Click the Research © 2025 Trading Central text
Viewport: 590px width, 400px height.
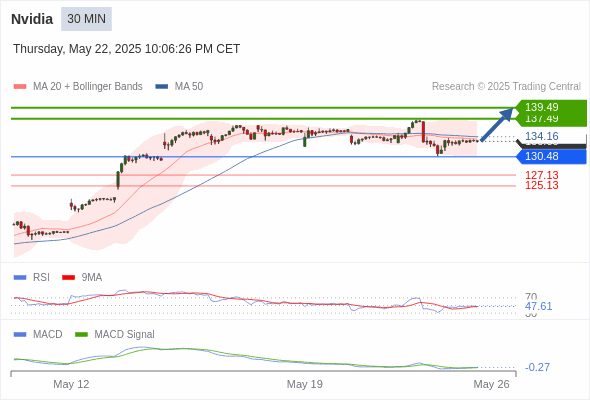point(506,87)
